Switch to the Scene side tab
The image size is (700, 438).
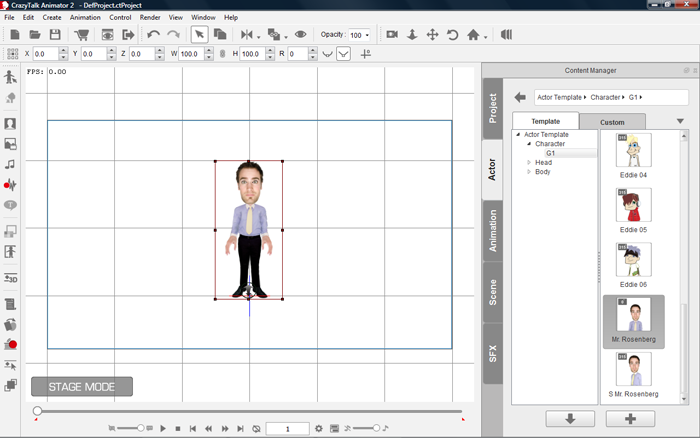493,292
